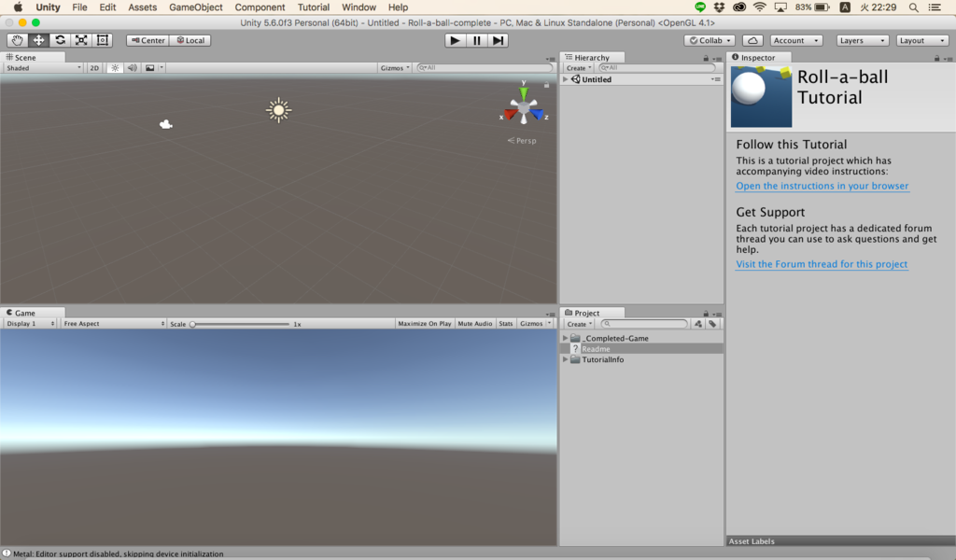Toggle Maximize On Play
Screen dimensions: 956x560
(x=425, y=324)
